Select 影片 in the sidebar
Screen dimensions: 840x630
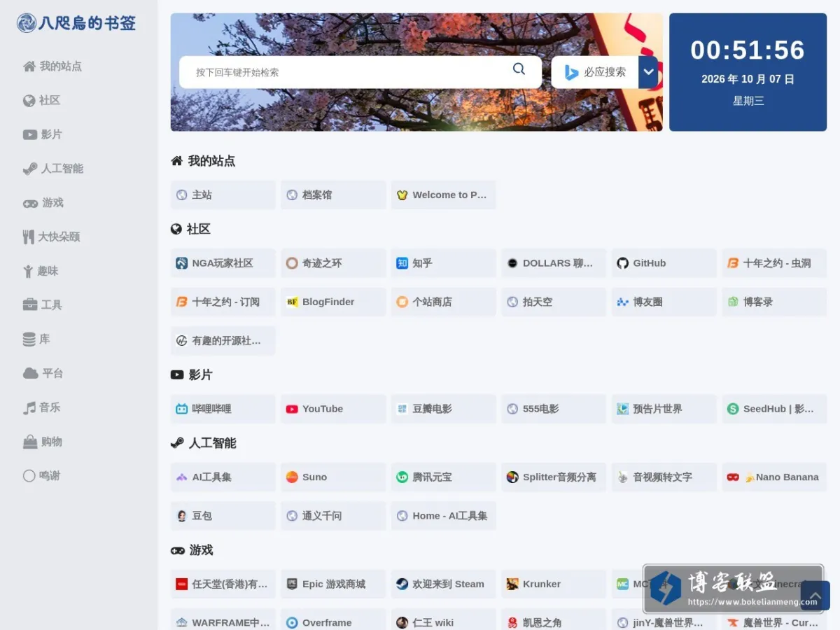point(43,134)
